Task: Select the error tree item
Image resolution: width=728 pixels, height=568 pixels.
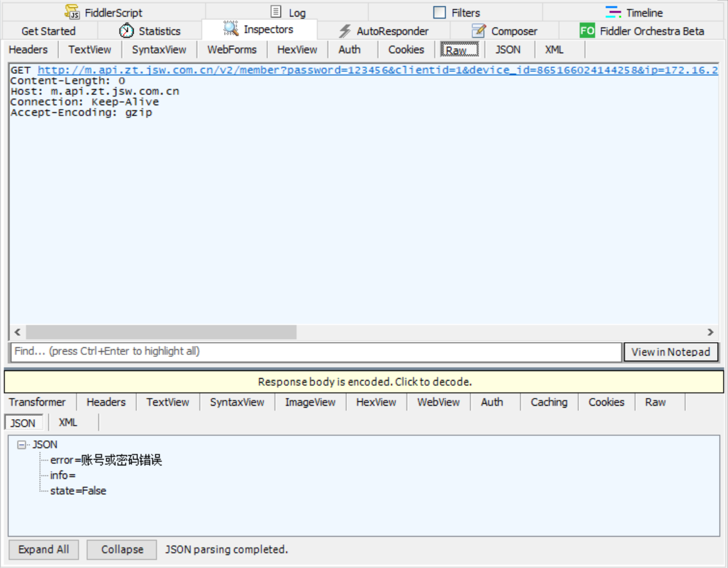Action: tap(106, 460)
